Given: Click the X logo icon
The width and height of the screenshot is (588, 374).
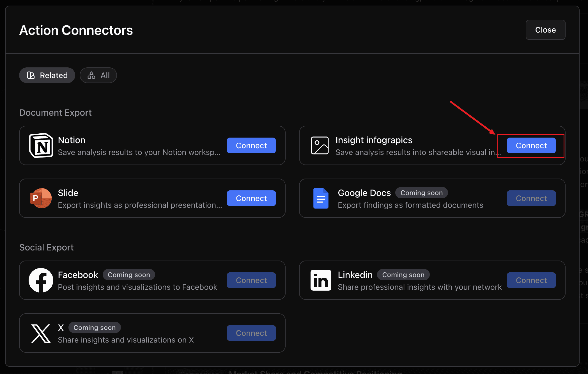Looking at the screenshot, I should tap(41, 333).
